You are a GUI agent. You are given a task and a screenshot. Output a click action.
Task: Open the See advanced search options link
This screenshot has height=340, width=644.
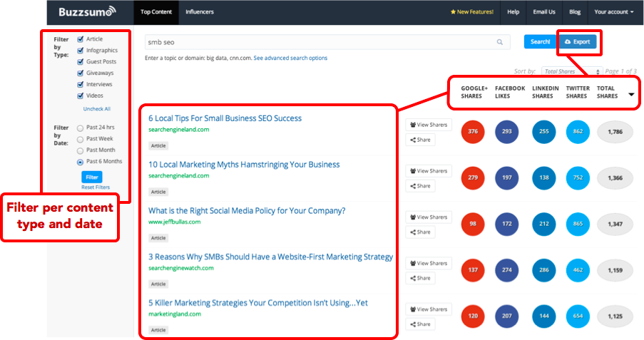(290, 58)
